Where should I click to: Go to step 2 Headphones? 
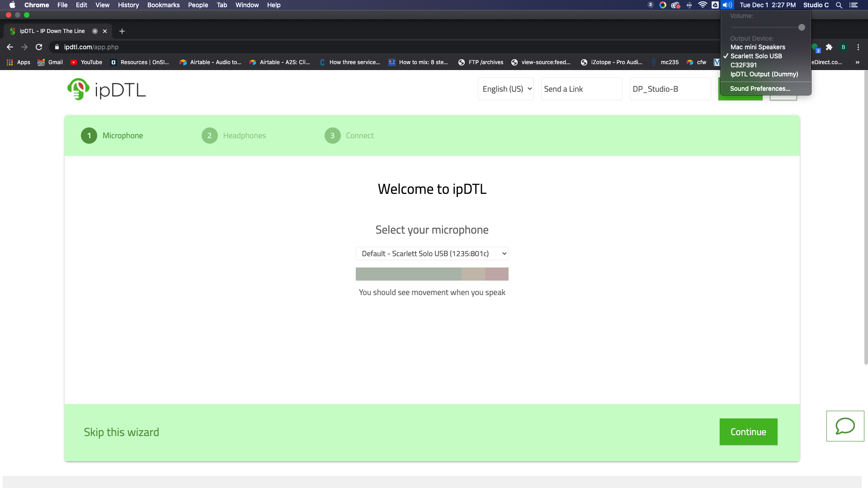pos(234,136)
